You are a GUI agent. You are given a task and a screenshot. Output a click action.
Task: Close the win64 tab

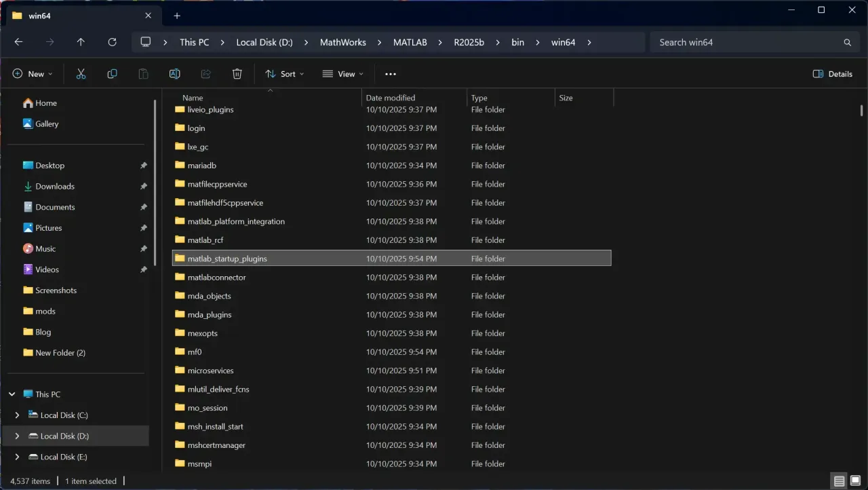pyautogui.click(x=149, y=16)
